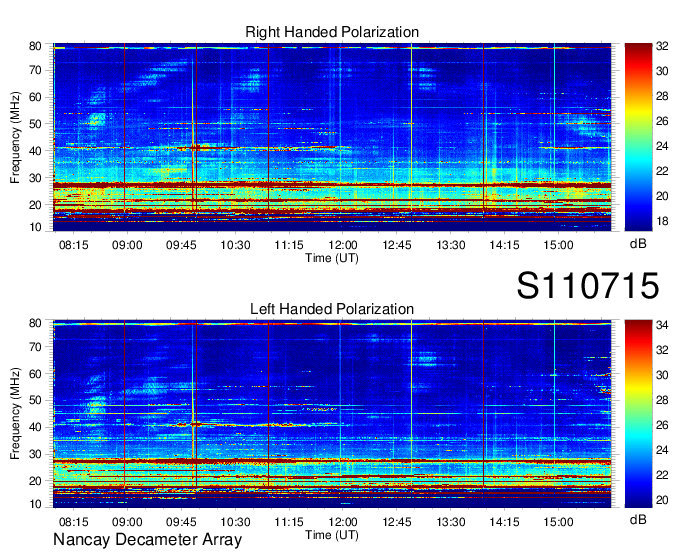680x552 pixels.
Task: Click the Left Handed Polarization spectrogram image
Action: pos(332,414)
